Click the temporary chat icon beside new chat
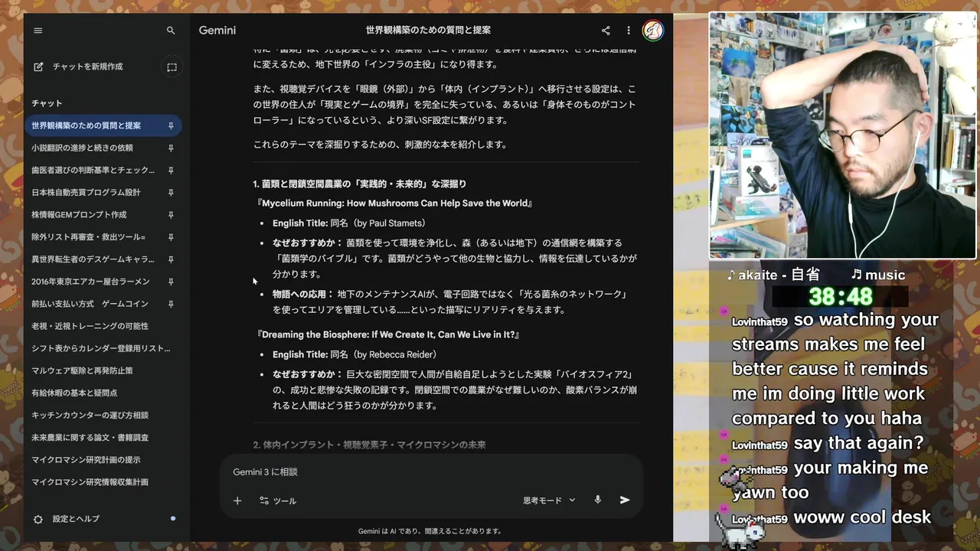Image resolution: width=980 pixels, height=551 pixels. pos(171,67)
